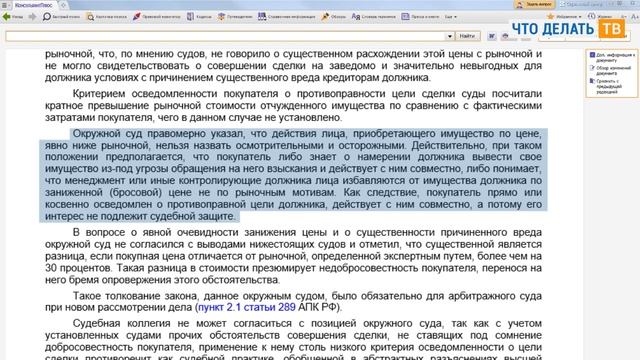The width and height of the screenshot is (640, 360).
Task: Click paragraph starting Такое толкование закона
Action: 293,301
